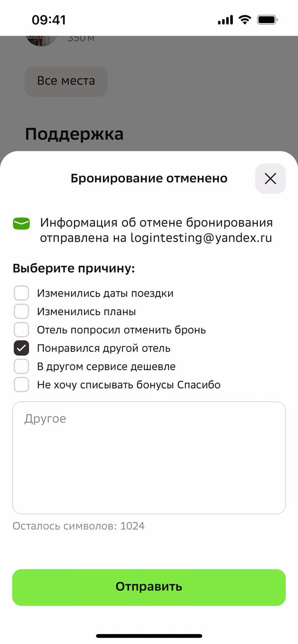
Task: Tap the "Бронирование отменено" sheet title
Action: coord(149,179)
